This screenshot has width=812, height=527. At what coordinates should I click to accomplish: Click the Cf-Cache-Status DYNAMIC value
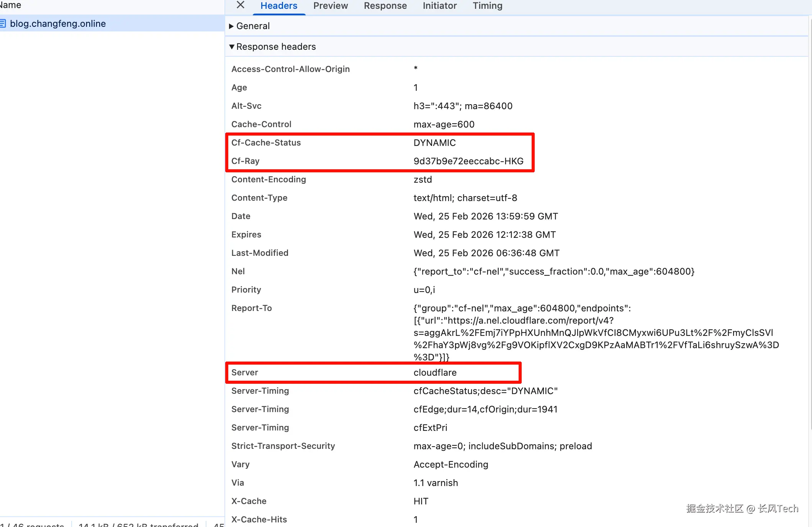(434, 143)
